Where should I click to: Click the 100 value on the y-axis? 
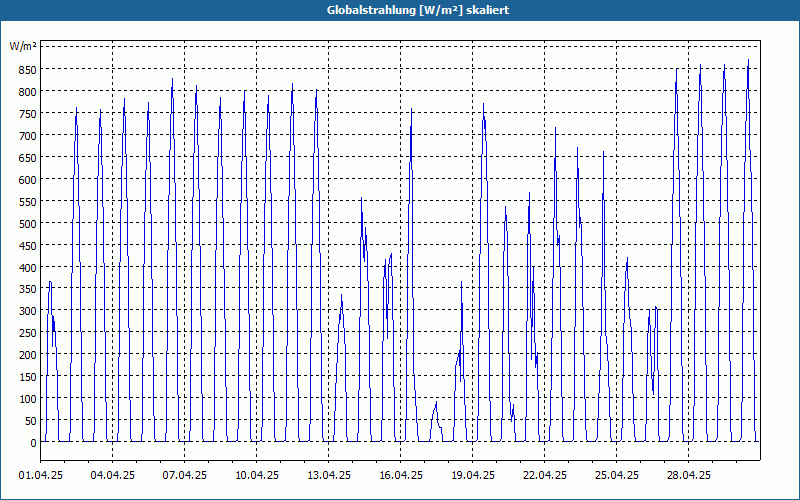click(28, 399)
